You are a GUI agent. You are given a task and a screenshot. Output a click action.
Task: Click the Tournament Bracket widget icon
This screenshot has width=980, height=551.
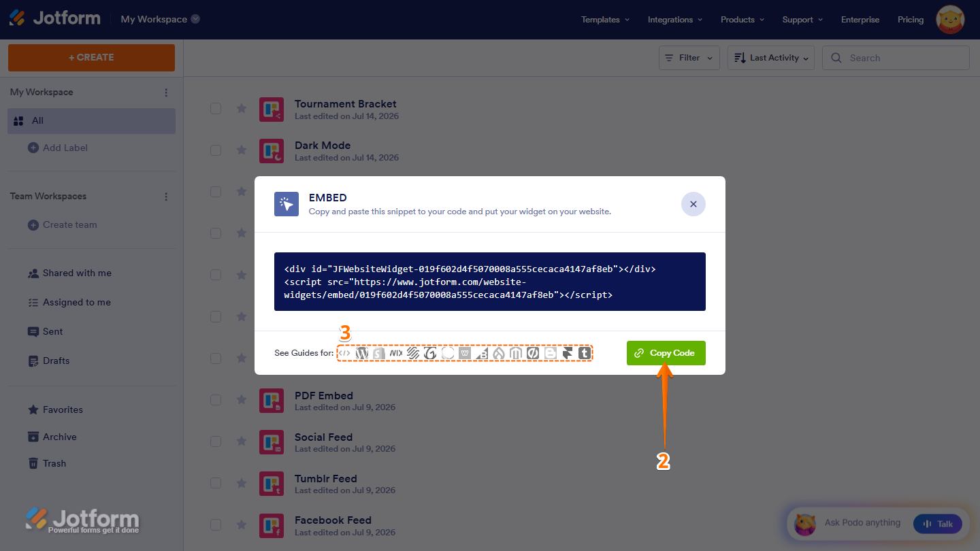coord(272,110)
